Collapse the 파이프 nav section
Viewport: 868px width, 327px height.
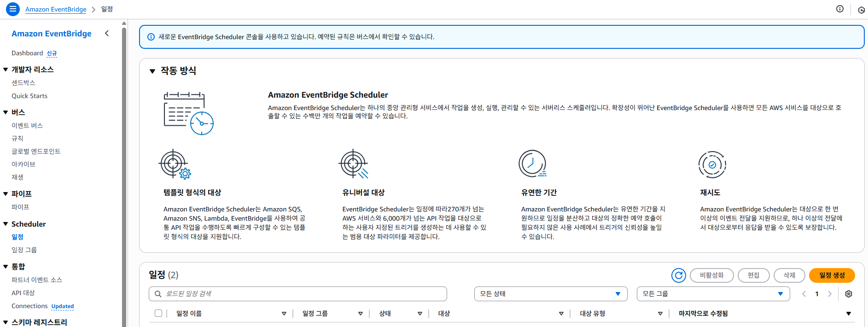6,194
